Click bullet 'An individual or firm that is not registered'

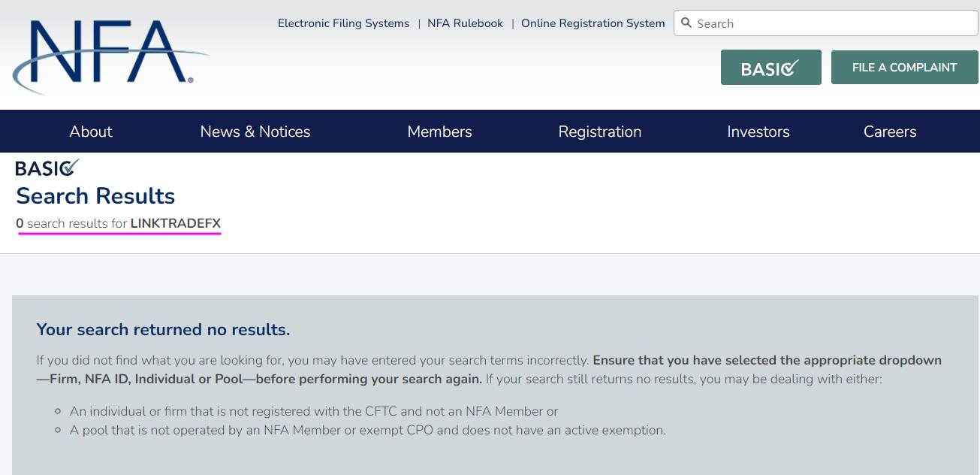[314, 411]
